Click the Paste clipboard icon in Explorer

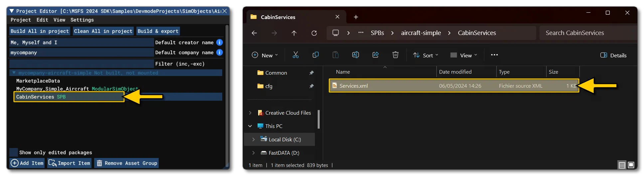pos(335,55)
